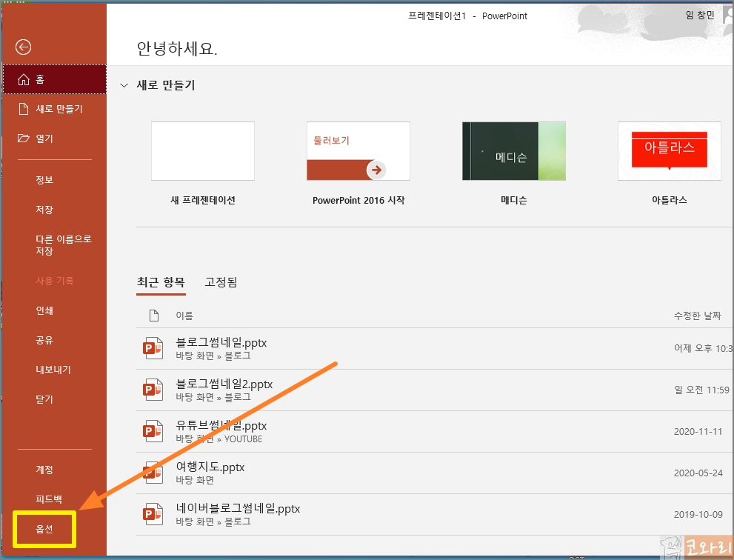The image size is (734, 560).
Task: Click the account name 임 창민
Action: click(700, 16)
